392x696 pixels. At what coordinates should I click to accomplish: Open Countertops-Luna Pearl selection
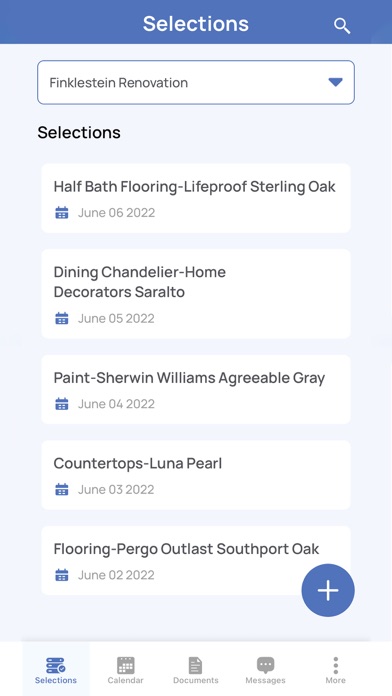tap(196, 475)
